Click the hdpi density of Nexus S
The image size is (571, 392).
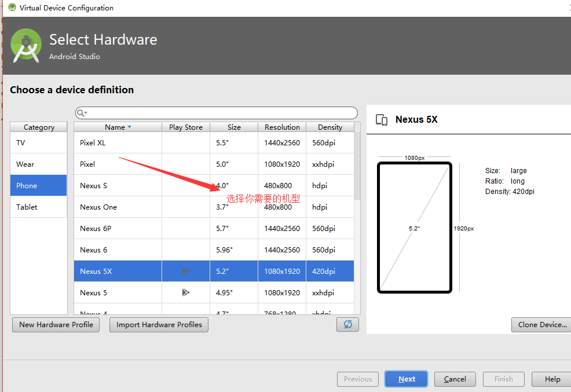coord(319,186)
